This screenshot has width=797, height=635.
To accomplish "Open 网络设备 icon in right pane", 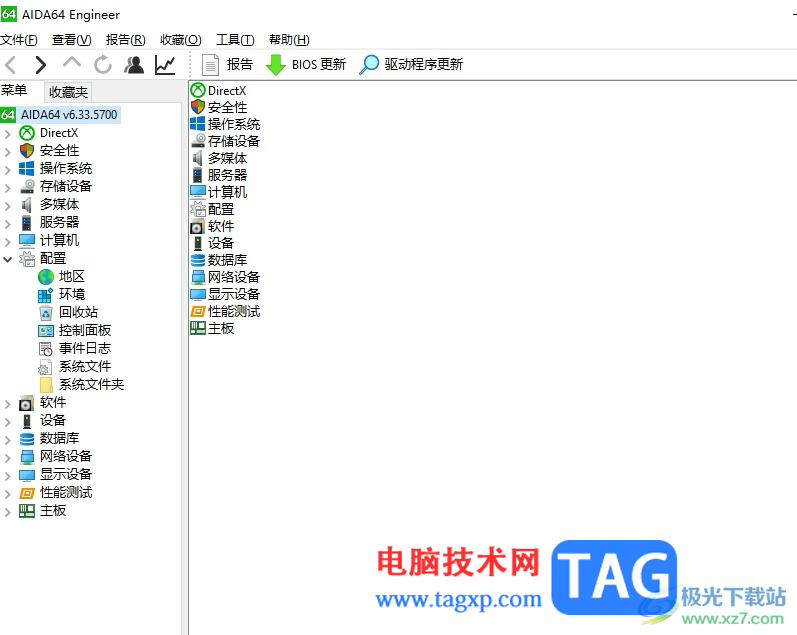I will [x=198, y=277].
